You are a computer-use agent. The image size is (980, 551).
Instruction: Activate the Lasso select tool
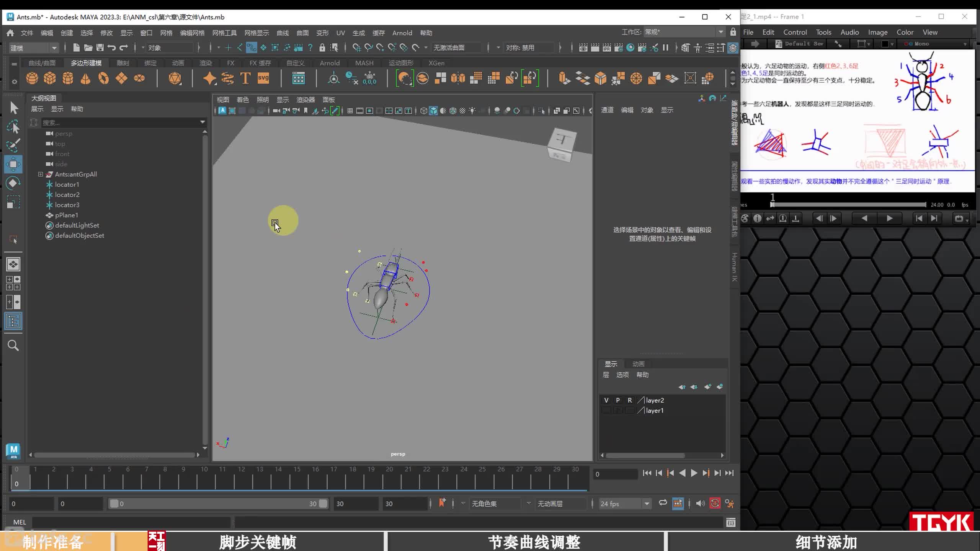[14, 127]
